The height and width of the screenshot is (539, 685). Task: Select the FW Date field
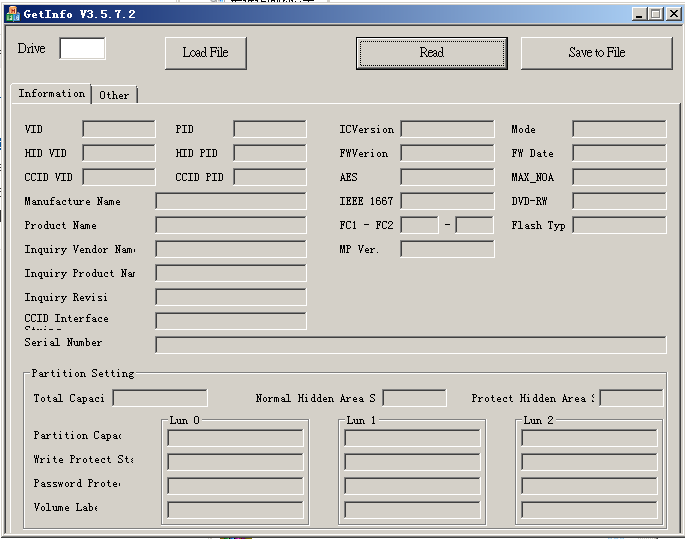tap(619, 153)
